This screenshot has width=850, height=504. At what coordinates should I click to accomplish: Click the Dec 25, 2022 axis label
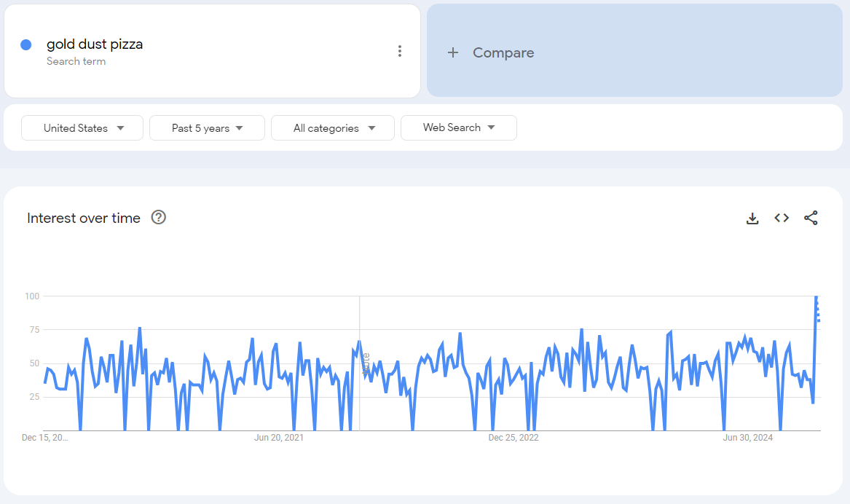click(513, 437)
